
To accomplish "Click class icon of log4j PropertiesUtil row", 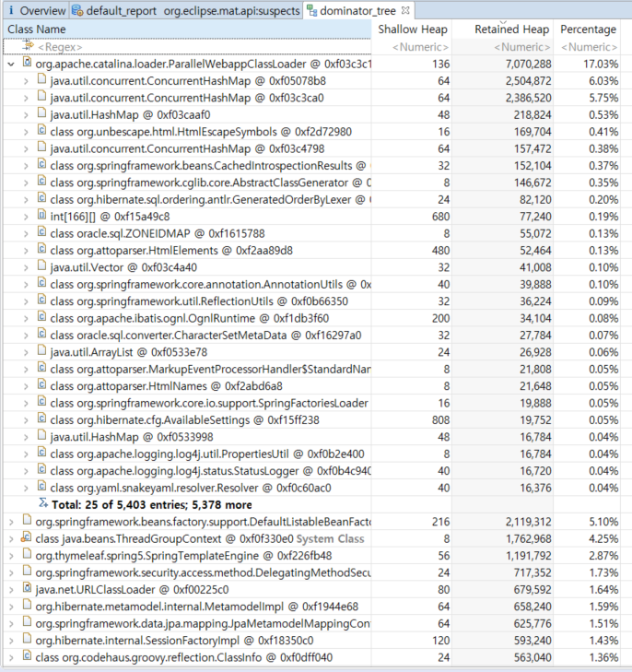I will [x=41, y=453].
